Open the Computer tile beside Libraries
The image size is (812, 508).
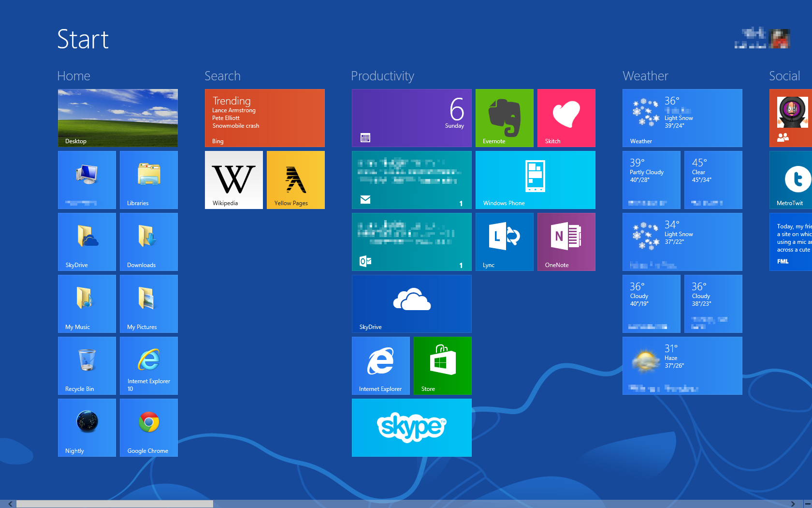tap(87, 180)
